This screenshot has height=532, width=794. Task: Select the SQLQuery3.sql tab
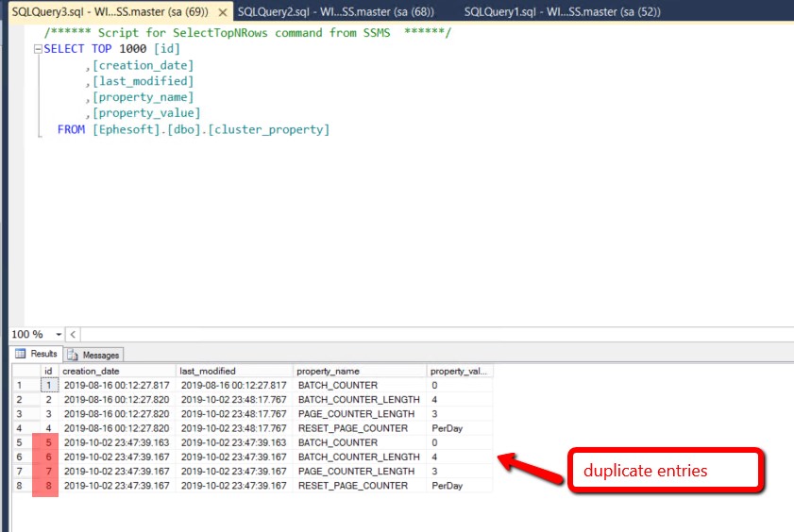pos(110,11)
